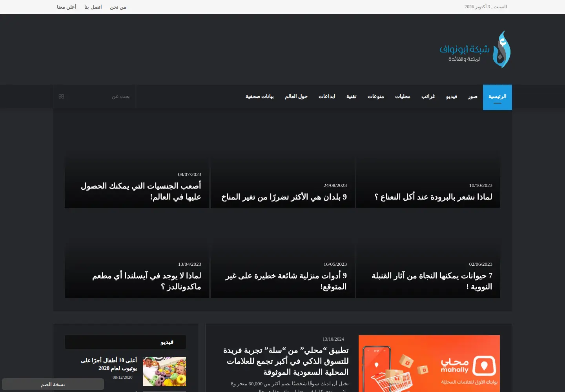Image resolution: width=565 pixels, height=392 pixels.
Task: Go to the غرائب section
Action: click(x=428, y=96)
